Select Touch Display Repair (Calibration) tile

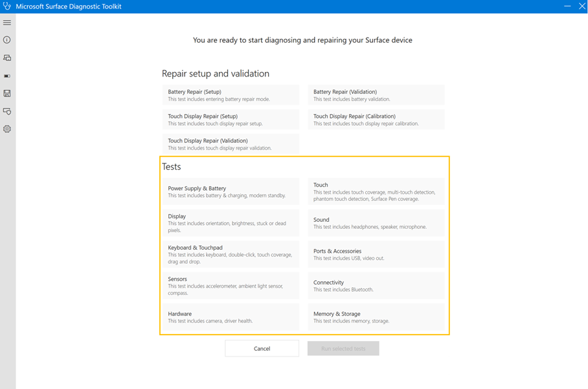pyautogui.click(x=376, y=119)
